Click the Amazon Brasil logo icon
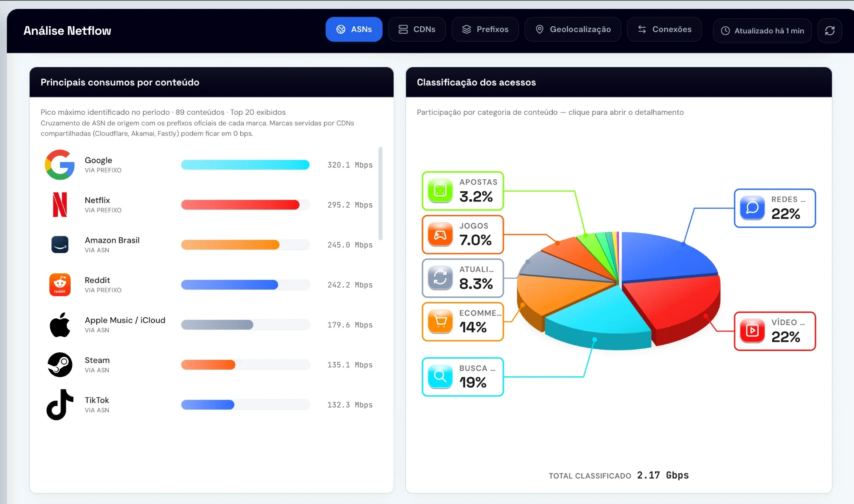 coord(60,245)
